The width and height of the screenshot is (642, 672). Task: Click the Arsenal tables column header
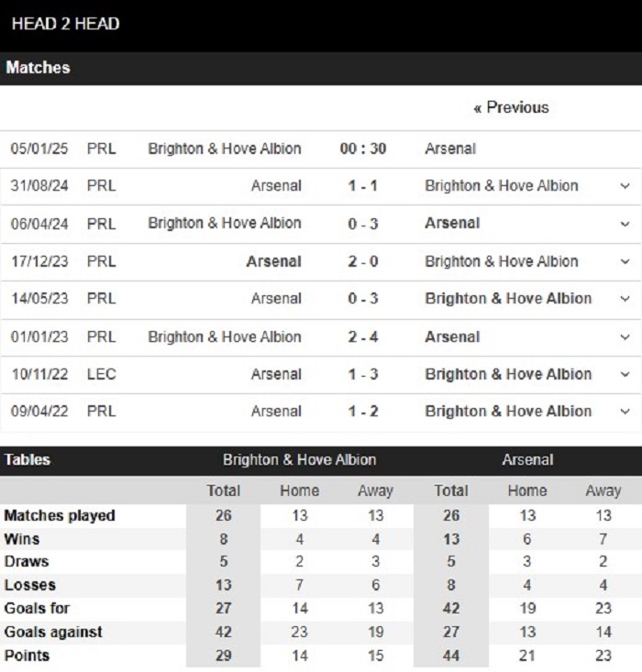[527, 460]
